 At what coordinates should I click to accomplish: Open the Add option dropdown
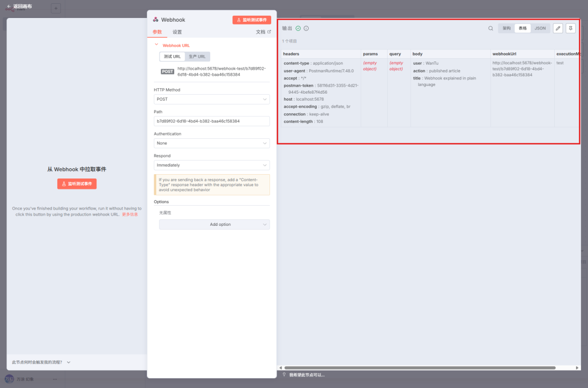point(214,224)
